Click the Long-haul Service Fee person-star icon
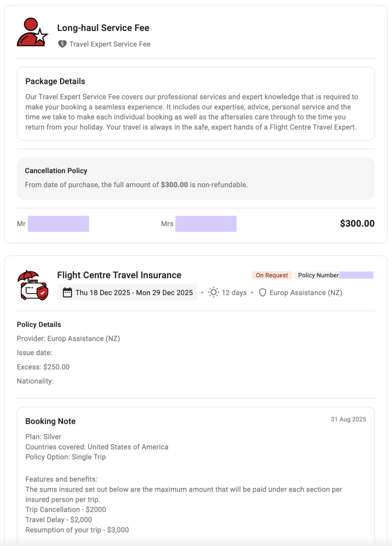This screenshot has width=392, height=546. point(33,33)
